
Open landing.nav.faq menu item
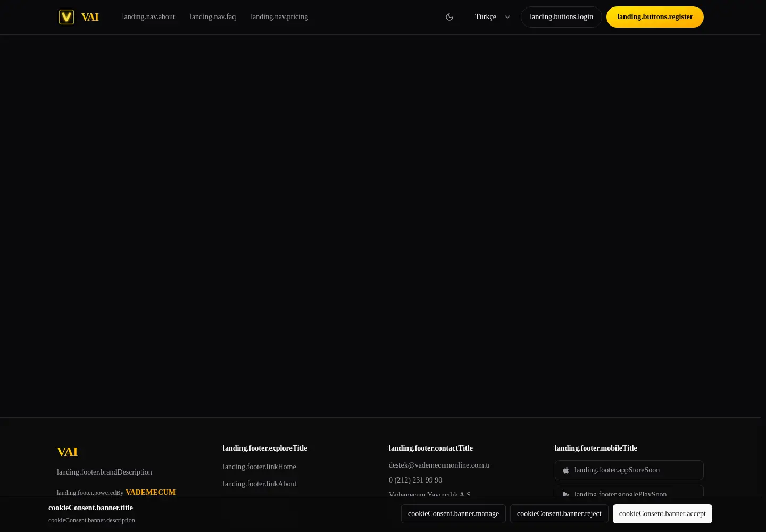coord(213,17)
